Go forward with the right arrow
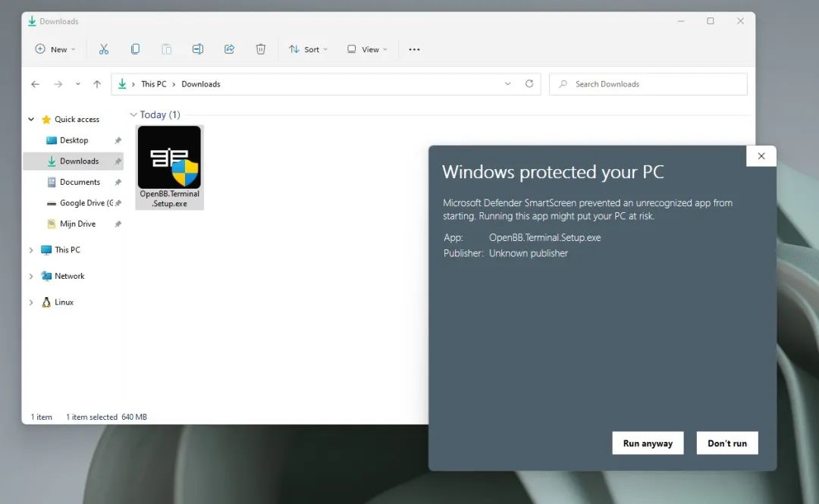This screenshot has height=504, width=819. point(58,84)
